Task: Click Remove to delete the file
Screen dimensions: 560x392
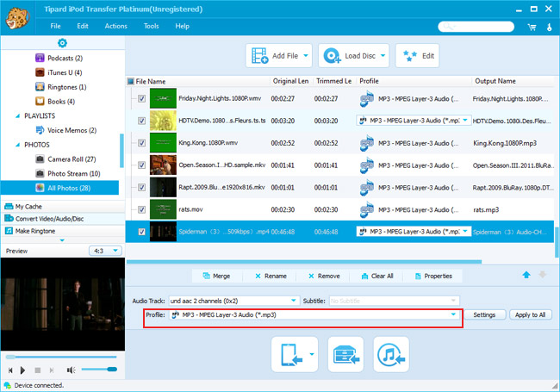Action: point(324,276)
